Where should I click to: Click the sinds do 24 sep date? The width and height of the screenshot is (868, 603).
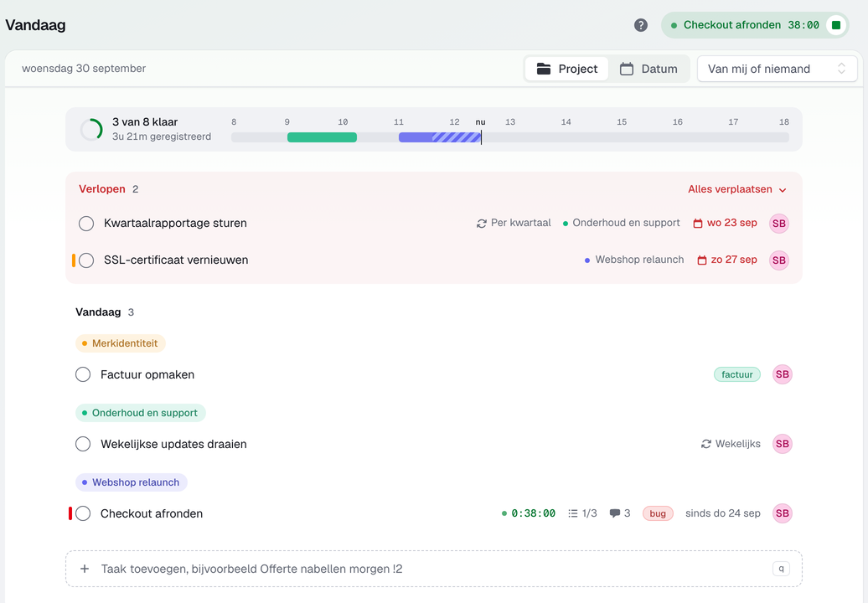click(722, 513)
